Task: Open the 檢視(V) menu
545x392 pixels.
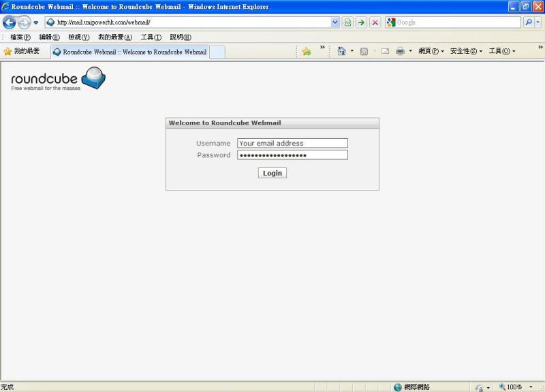Action: tap(79, 37)
